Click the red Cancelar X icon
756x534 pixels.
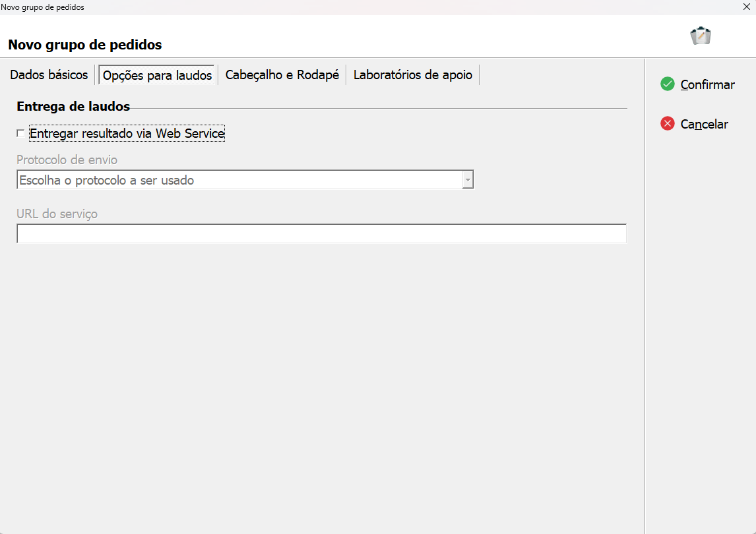(x=668, y=123)
